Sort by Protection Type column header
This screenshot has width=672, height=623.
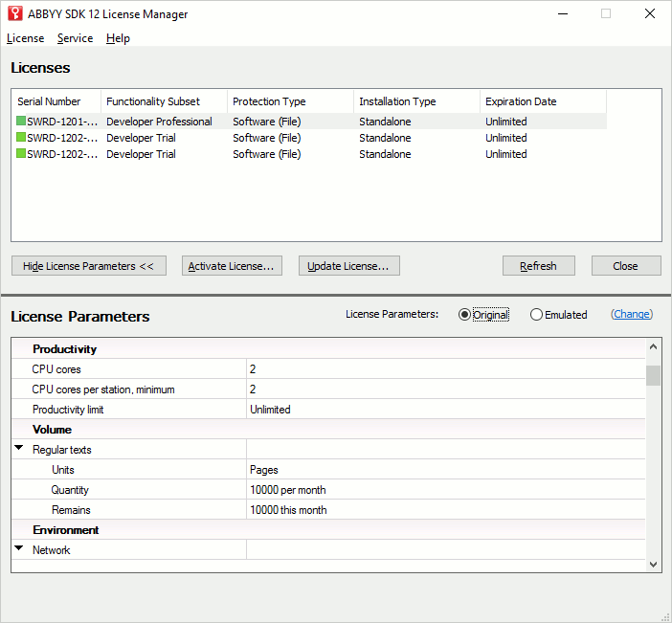click(x=291, y=101)
